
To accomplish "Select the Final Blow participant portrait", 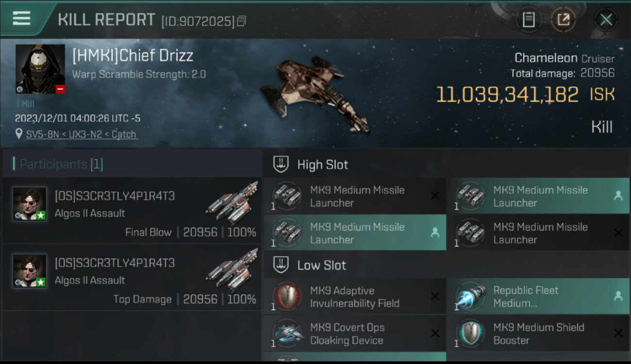I will pyautogui.click(x=30, y=204).
